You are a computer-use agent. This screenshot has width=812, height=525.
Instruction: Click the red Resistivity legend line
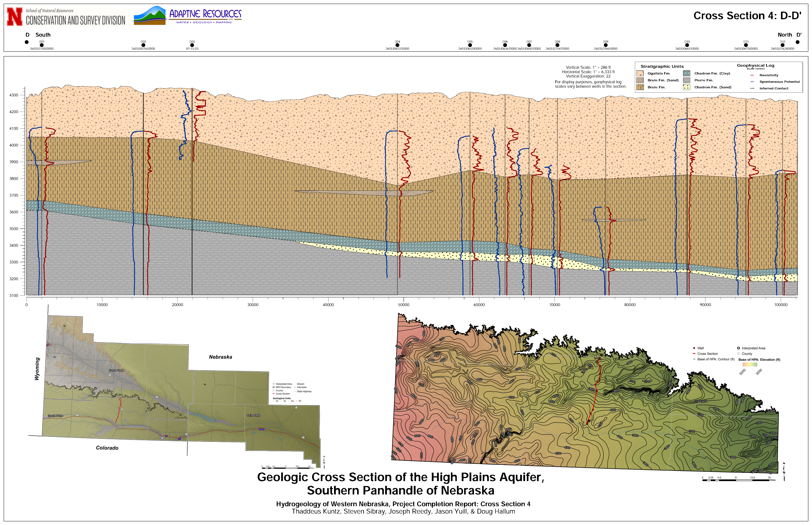pyautogui.click(x=752, y=75)
